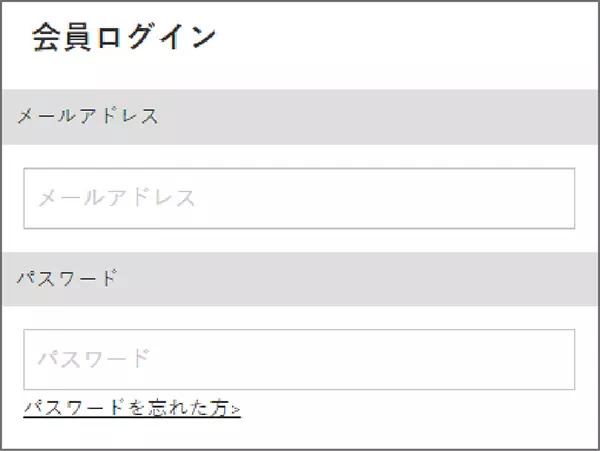The image size is (600, 451).
Task: Activate the member login email box
Action: pyautogui.click(x=299, y=198)
